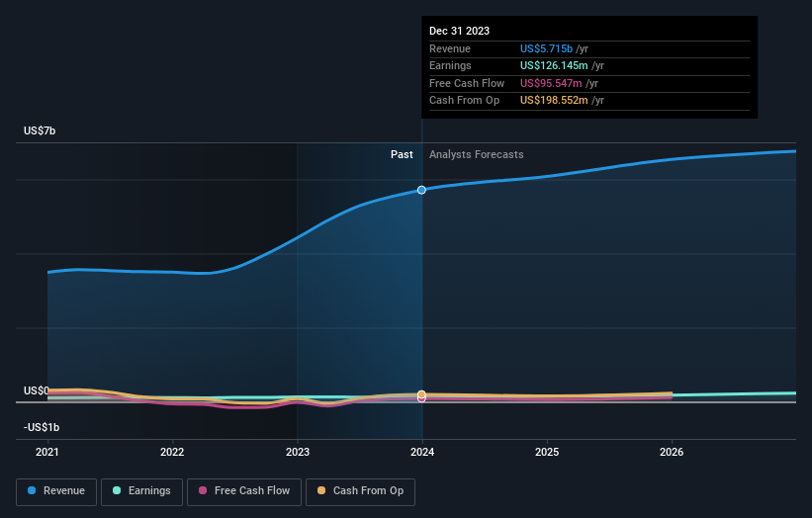Click the US$0 y-axis label
The height and width of the screenshot is (518, 812).
tap(37, 390)
